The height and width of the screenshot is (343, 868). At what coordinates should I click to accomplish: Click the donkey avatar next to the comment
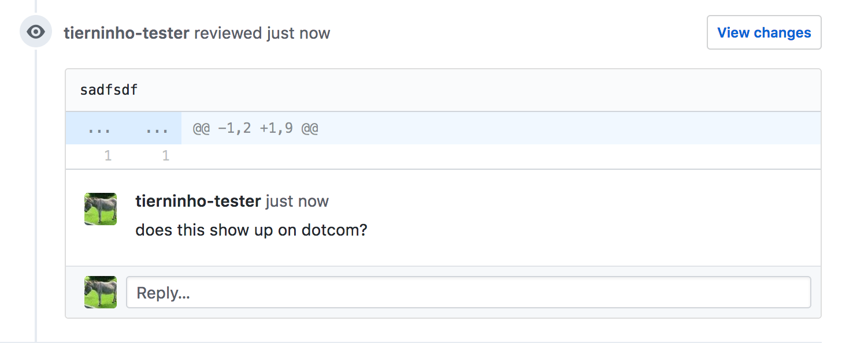100,208
